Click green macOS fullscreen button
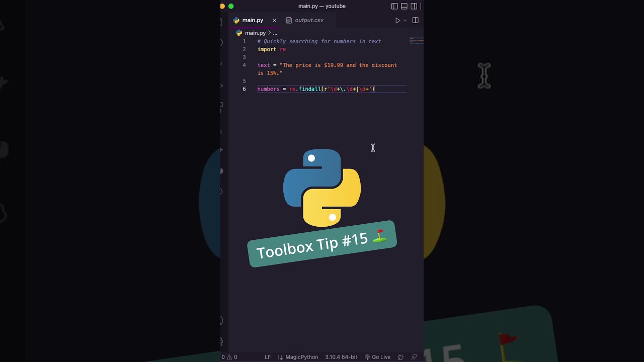This screenshot has height=362, width=644. point(231,6)
